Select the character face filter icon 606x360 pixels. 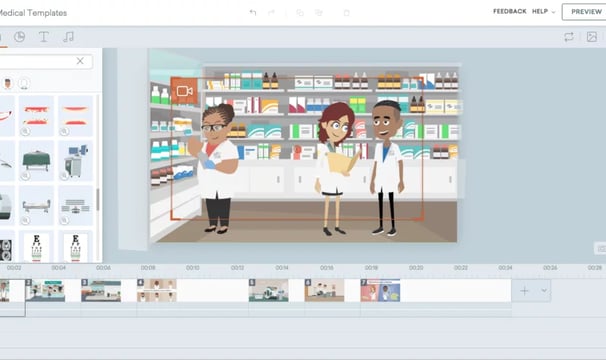pos(7,83)
